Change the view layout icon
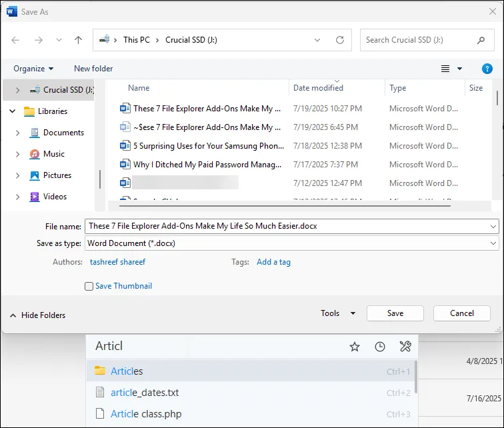 [x=445, y=69]
